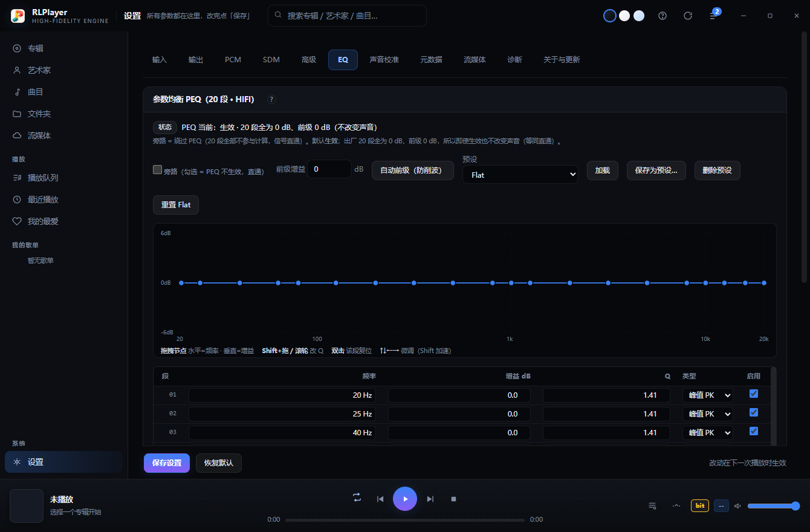Click the refresh icon in title bar
The width and height of the screenshot is (810, 532).
tap(688, 16)
